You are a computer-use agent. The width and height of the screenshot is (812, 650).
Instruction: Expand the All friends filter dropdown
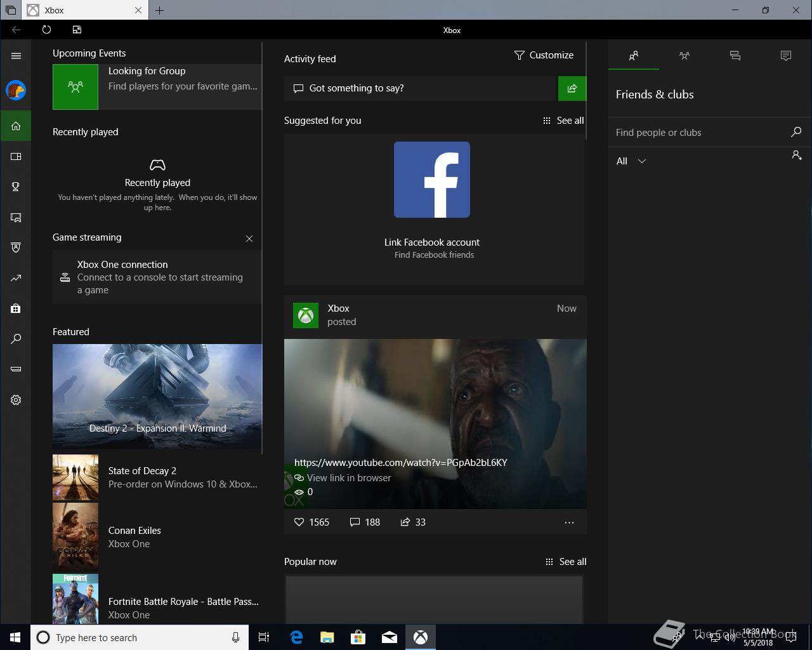click(x=631, y=161)
